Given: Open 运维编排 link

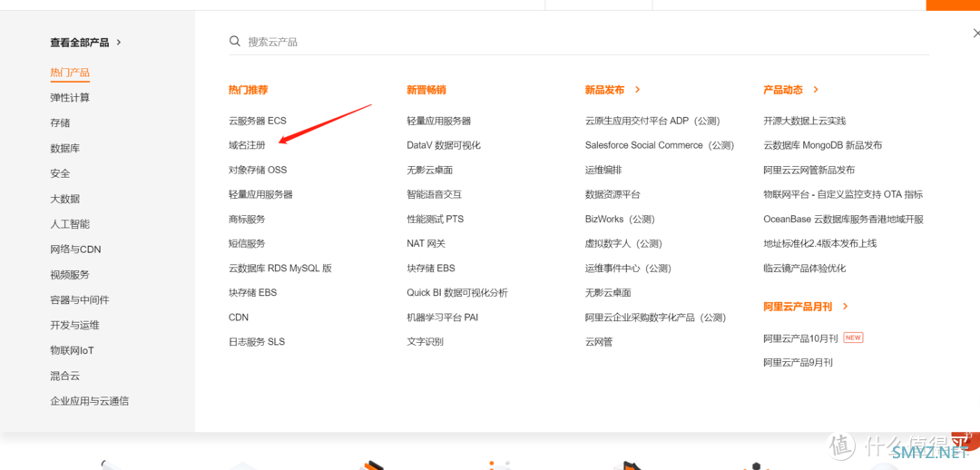Looking at the screenshot, I should (603, 170).
